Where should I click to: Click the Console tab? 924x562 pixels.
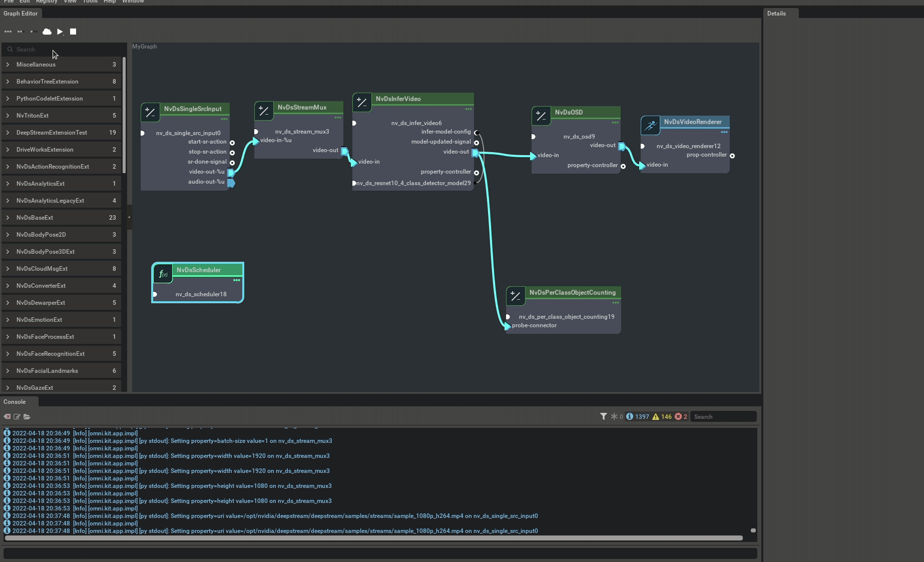[x=15, y=401]
